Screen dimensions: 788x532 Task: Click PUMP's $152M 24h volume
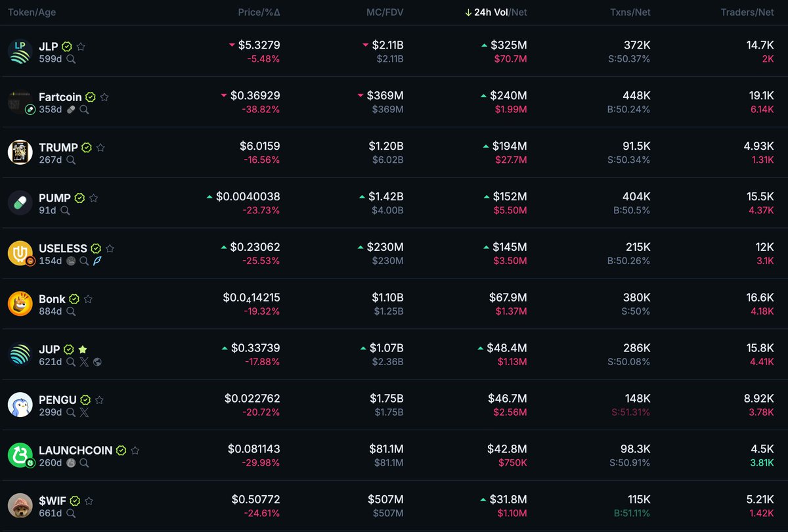point(510,196)
